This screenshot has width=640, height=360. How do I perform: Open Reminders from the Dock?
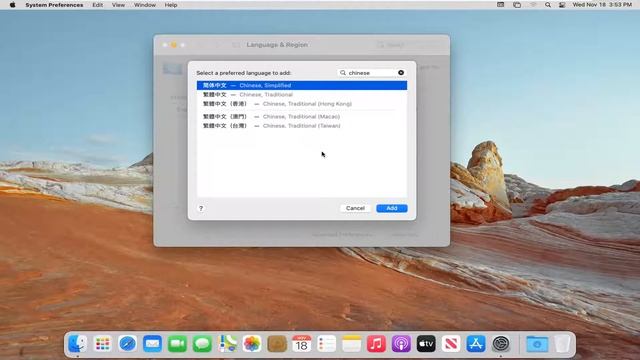coord(327,344)
